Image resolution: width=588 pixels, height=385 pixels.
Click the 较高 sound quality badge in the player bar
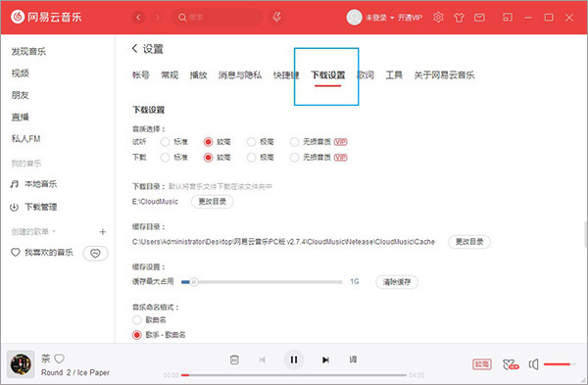(x=482, y=364)
